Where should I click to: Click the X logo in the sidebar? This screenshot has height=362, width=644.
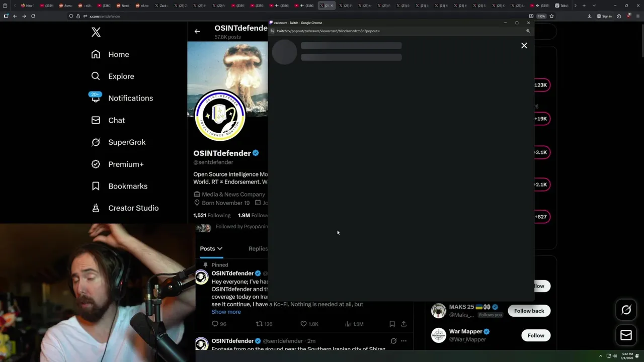coord(96,33)
